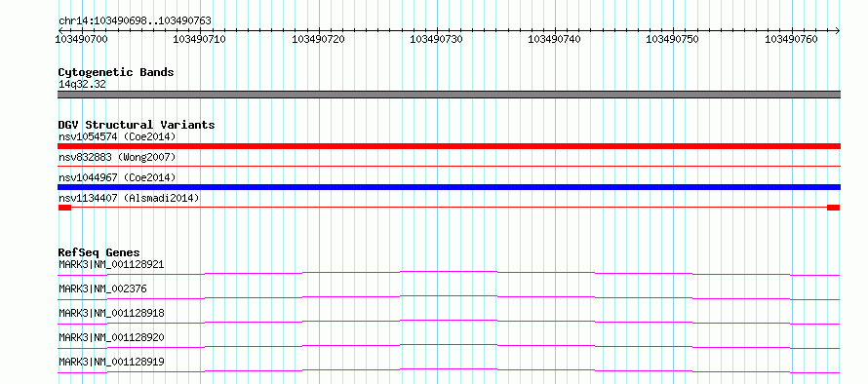Select the magenta line of MARK3|NM_001128920
The width and height of the screenshot is (868, 384).
click(x=449, y=346)
